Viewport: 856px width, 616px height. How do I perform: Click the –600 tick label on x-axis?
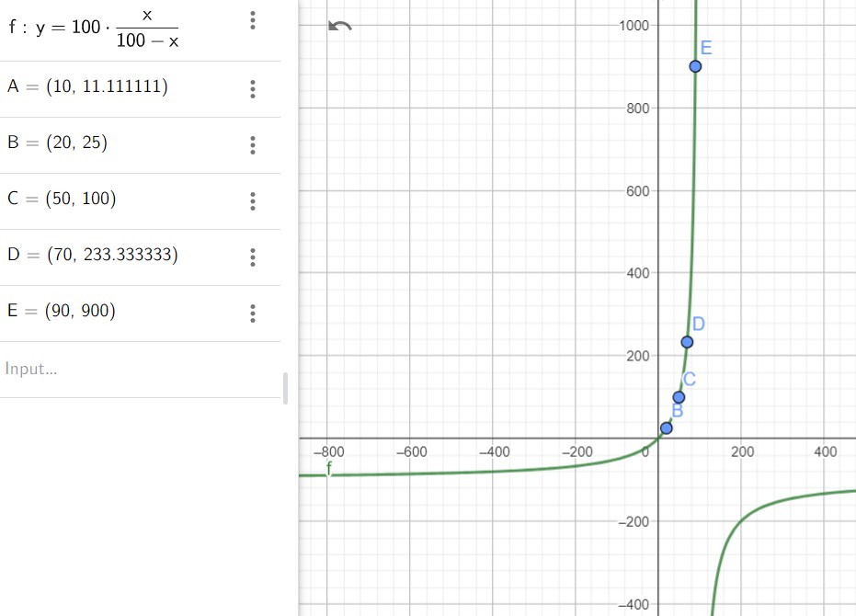(x=412, y=452)
